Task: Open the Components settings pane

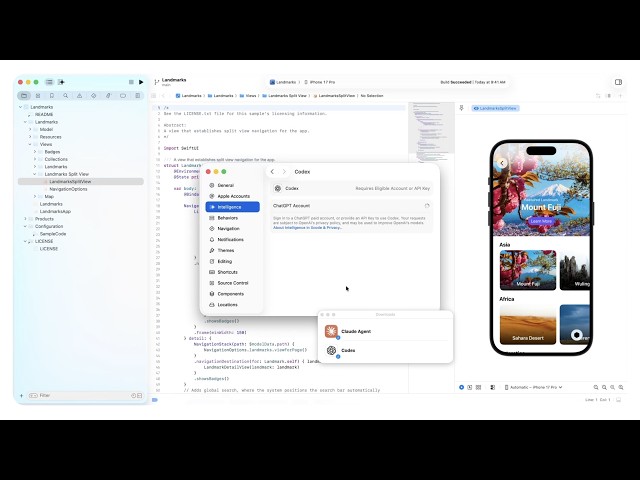Action: [232, 294]
